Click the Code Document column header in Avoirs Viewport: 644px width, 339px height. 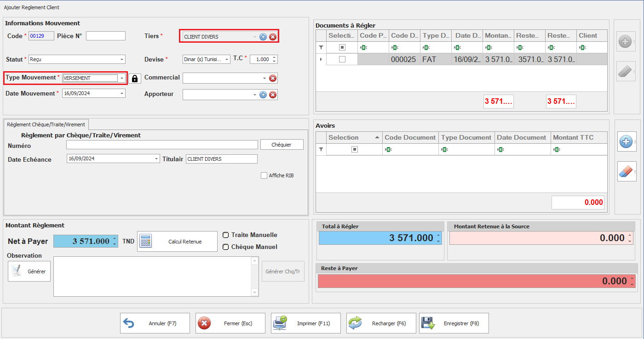tap(410, 137)
